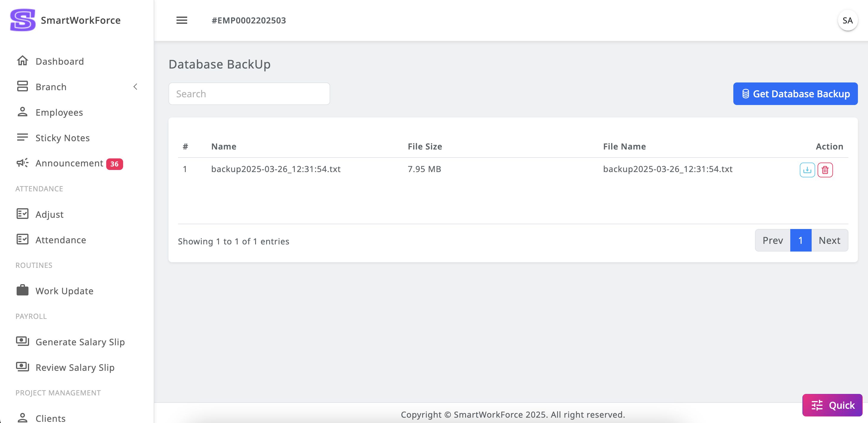Delete the backup using trash icon
Screen dimensions: 868x423
pyautogui.click(x=825, y=170)
